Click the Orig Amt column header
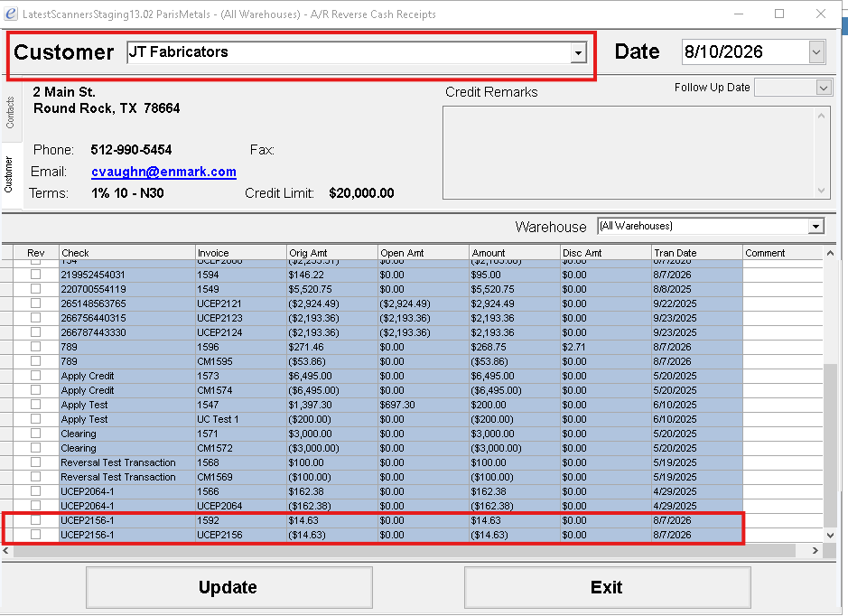 click(332, 253)
